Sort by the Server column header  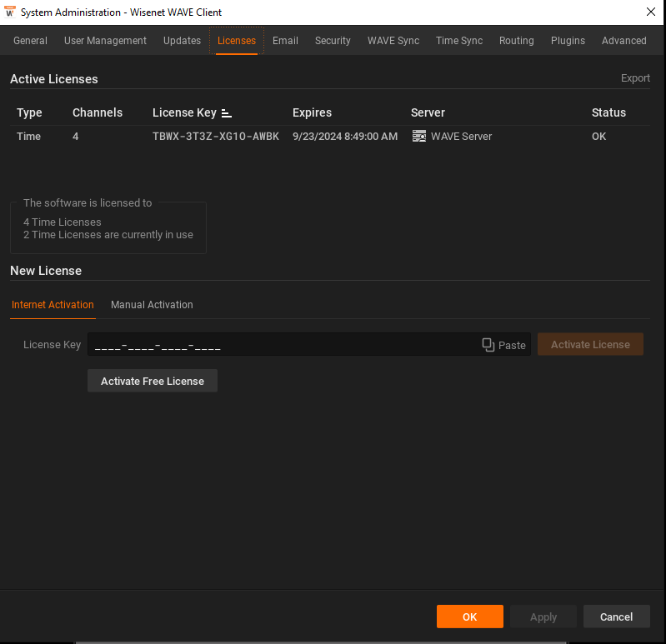pos(428,112)
